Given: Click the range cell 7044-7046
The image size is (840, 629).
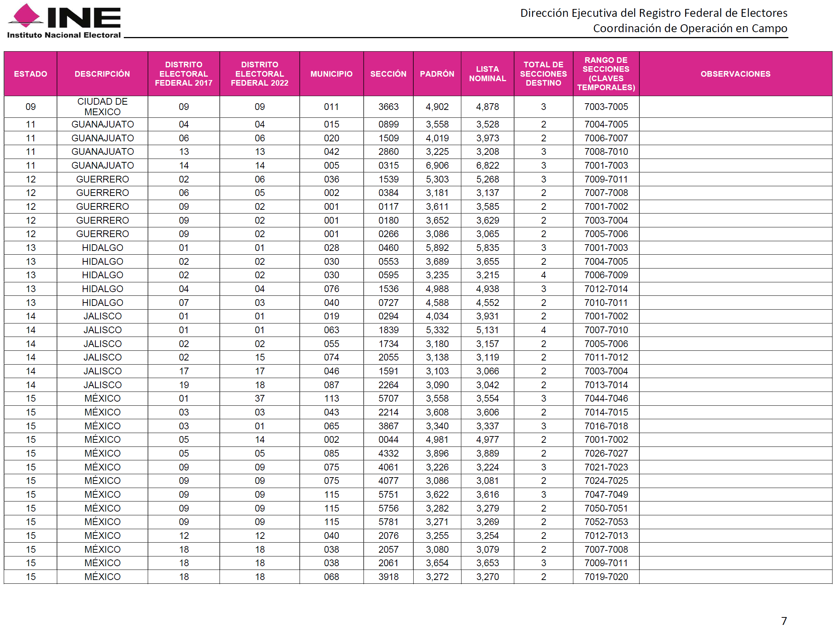Looking at the screenshot, I should pos(606,398).
